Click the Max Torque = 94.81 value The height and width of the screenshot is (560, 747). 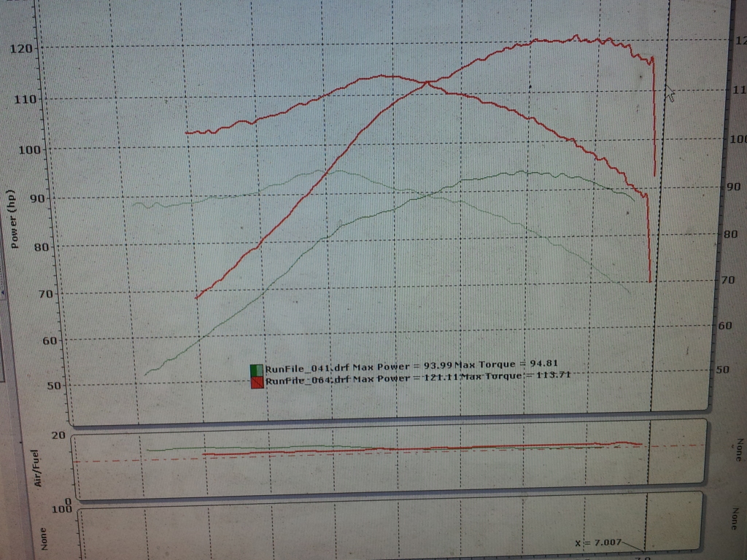tap(506, 365)
